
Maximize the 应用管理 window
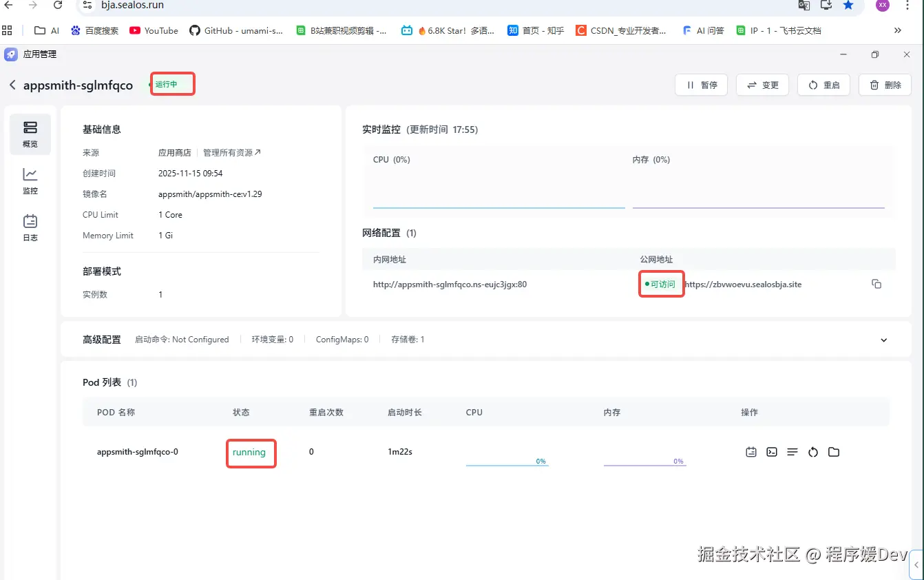(x=875, y=54)
